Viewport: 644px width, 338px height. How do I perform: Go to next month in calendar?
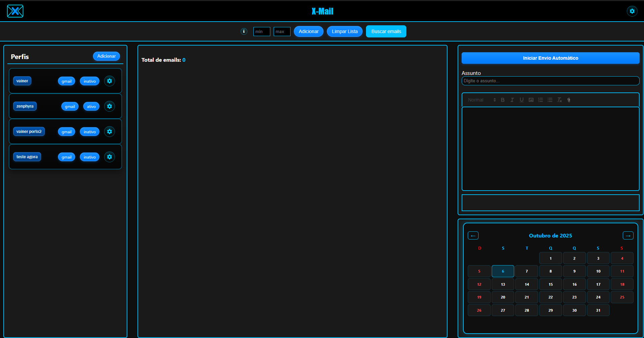[x=628, y=235]
